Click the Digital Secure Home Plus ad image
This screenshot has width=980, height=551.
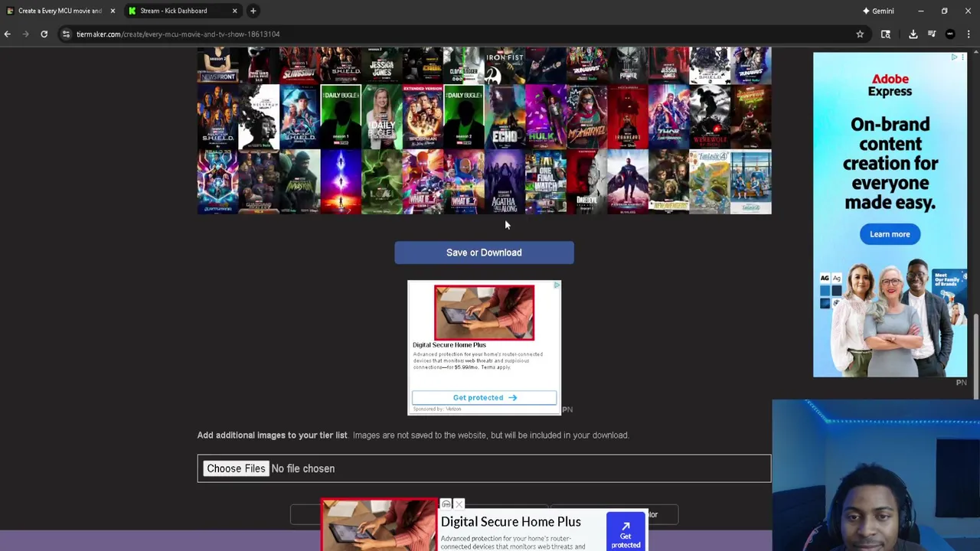pyautogui.click(x=484, y=312)
